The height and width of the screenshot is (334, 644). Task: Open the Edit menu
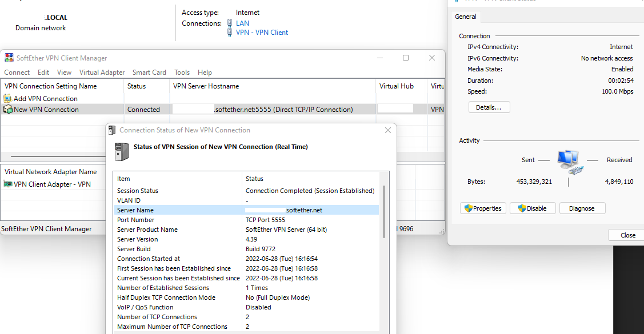[43, 72]
